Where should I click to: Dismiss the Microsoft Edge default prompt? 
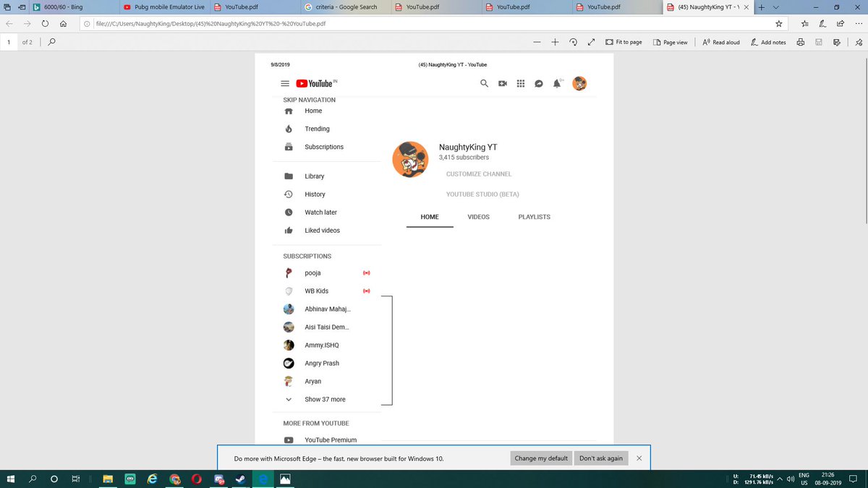click(639, 458)
